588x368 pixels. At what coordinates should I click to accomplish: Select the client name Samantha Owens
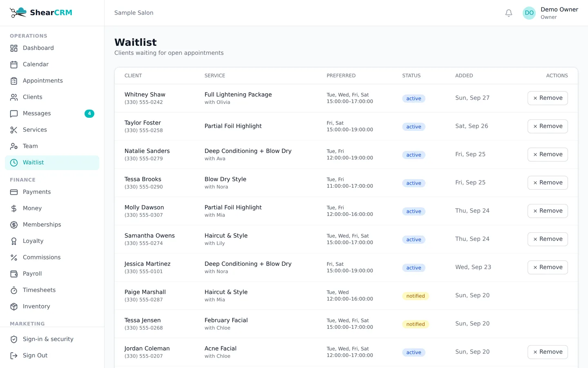coord(149,236)
